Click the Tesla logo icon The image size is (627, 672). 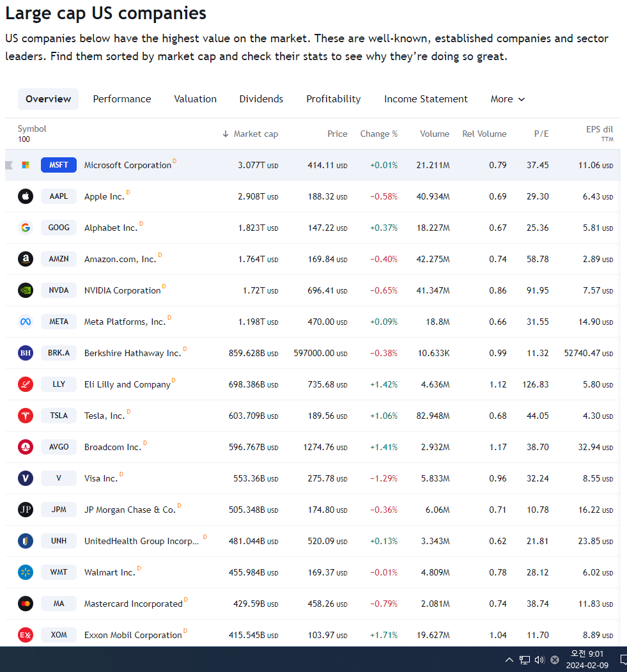point(26,416)
